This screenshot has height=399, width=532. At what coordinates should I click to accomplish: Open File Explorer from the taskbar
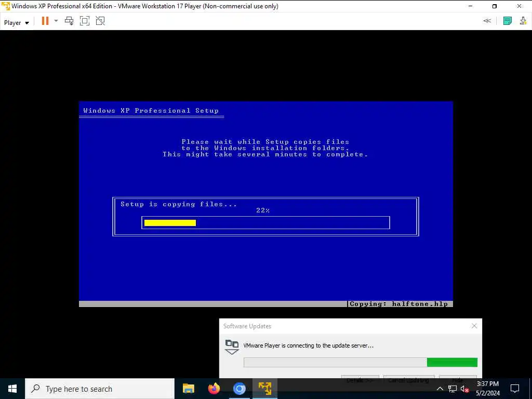coord(188,389)
